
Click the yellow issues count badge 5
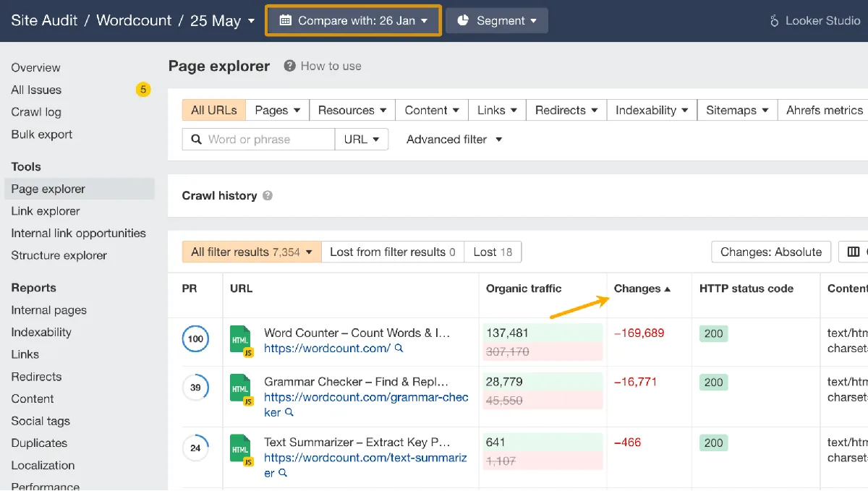click(x=143, y=90)
